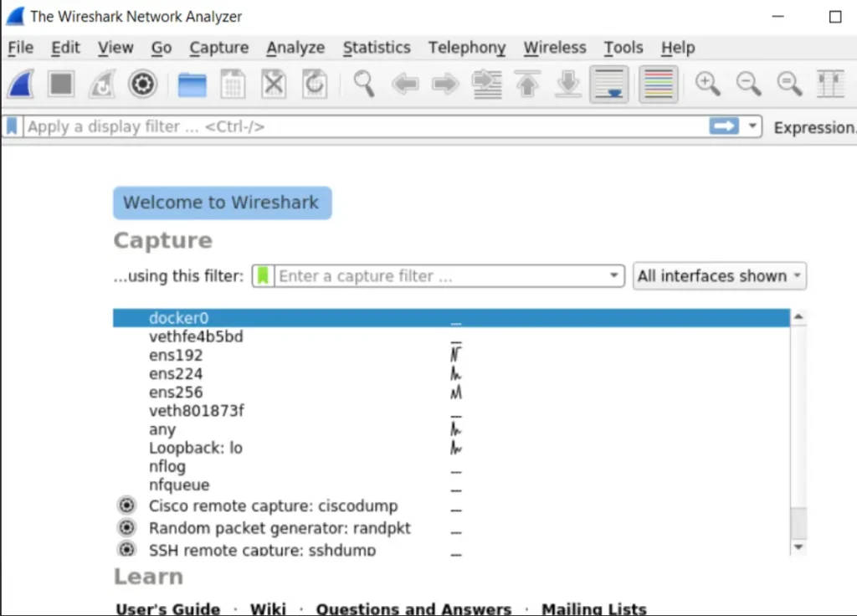Open the Wiki link
Screen dimensions: 857x616
tap(268, 609)
